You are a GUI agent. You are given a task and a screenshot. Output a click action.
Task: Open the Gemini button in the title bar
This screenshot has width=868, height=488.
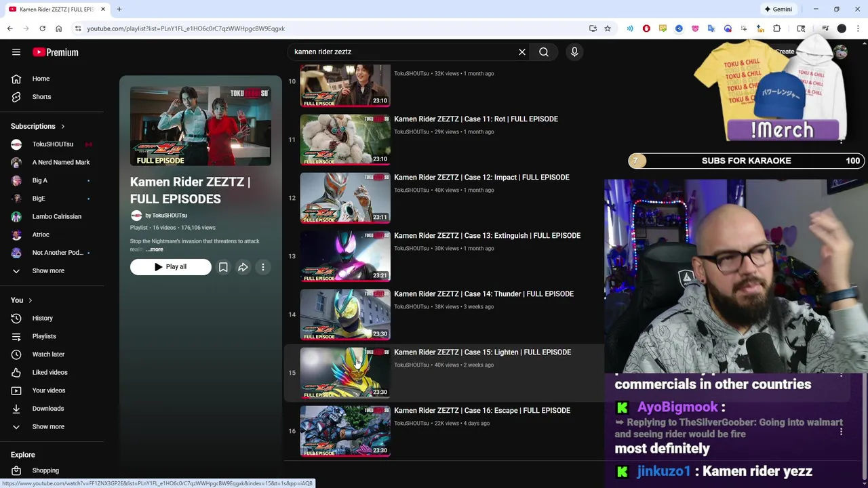[x=778, y=9]
